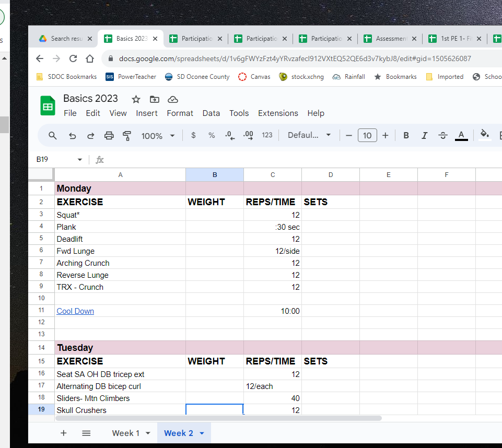Toggle bold formatting

pos(406,135)
